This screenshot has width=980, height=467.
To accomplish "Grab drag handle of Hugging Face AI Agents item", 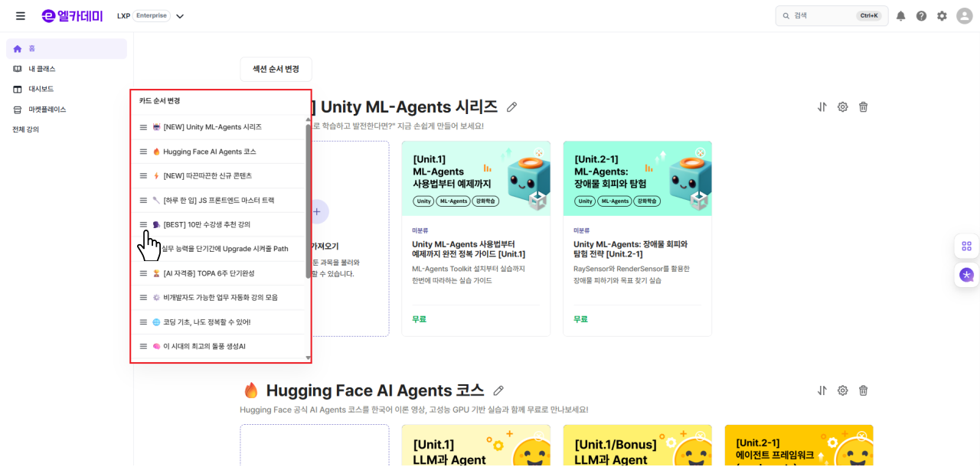I will coord(143,152).
